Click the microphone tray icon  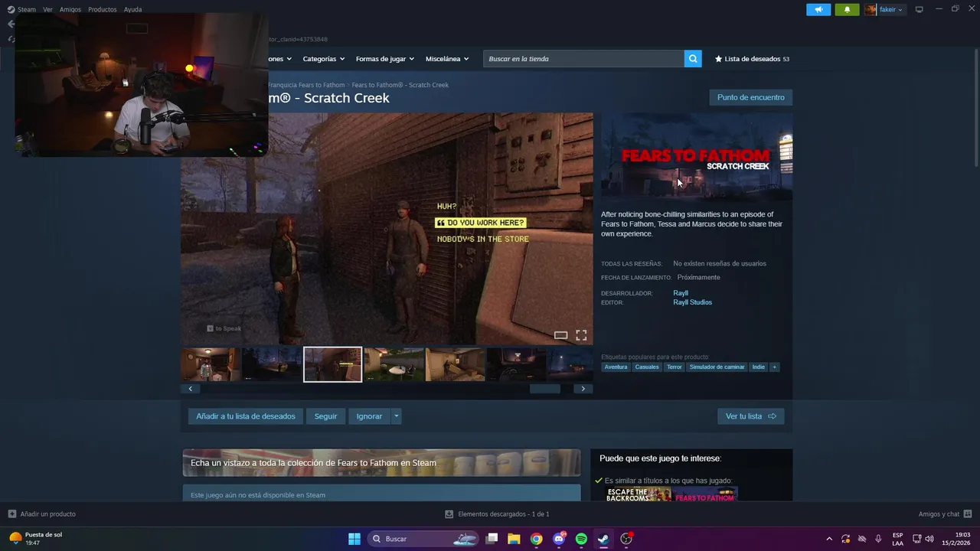coord(878,539)
